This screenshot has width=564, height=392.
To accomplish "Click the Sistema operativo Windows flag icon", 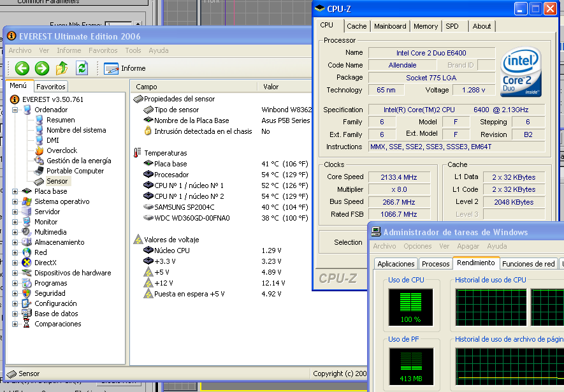I will (x=27, y=201).
